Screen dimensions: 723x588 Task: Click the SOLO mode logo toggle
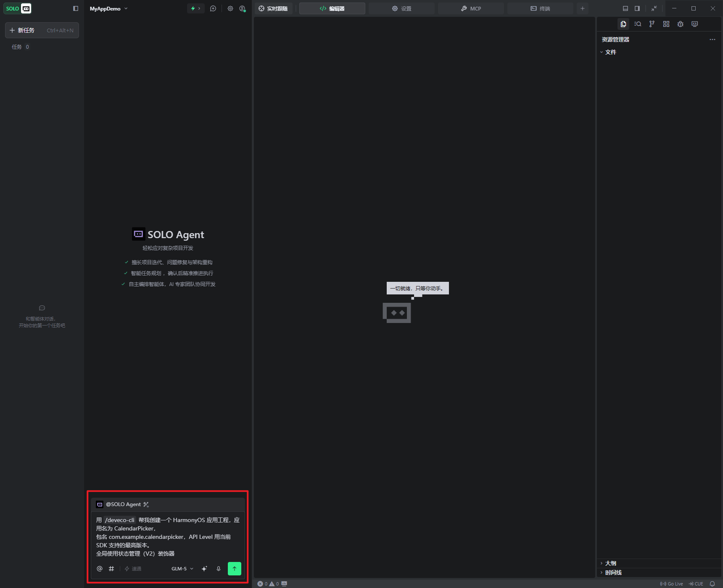tap(18, 8)
